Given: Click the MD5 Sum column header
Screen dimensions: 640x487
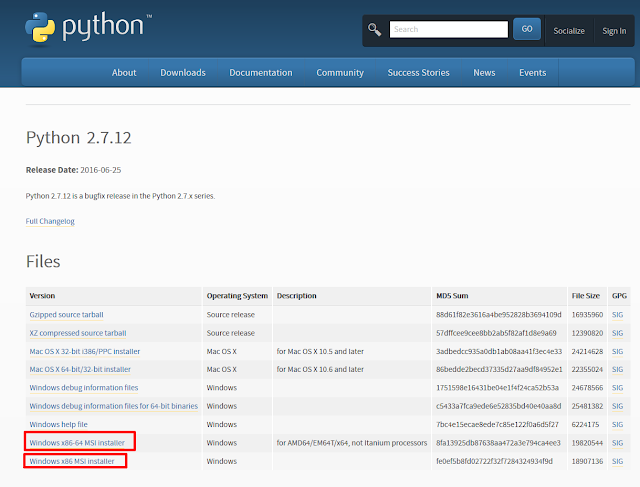Looking at the screenshot, I should coord(452,296).
